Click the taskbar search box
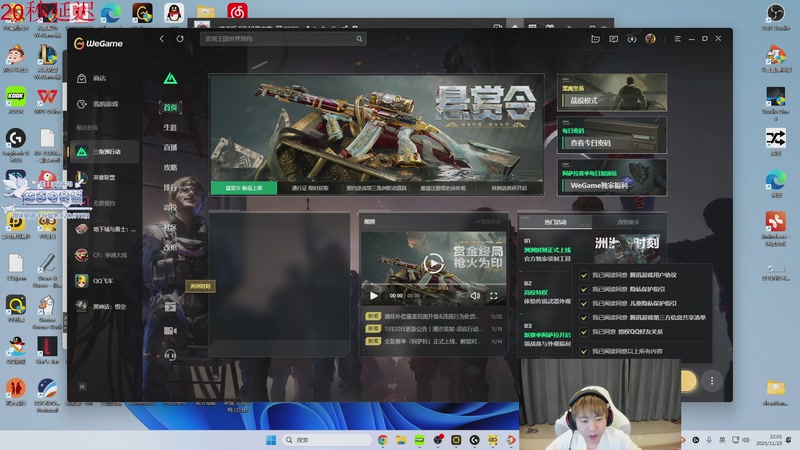This screenshot has width=800, height=450. [327, 440]
